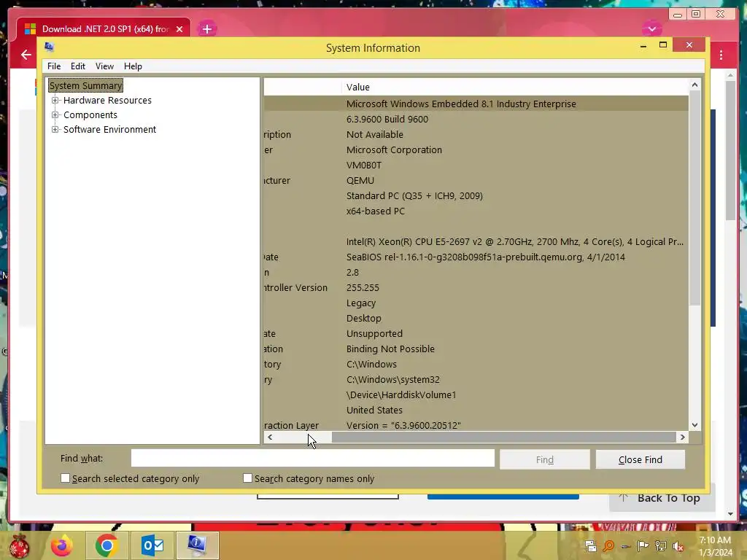The width and height of the screenshot is (747, 560).
Task: Select the VM0B0T value row
Action: pos(476,166)
